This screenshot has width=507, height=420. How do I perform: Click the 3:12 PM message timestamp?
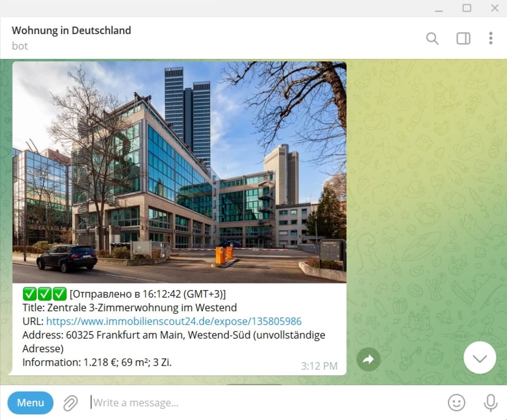click(x=319, y=366)
